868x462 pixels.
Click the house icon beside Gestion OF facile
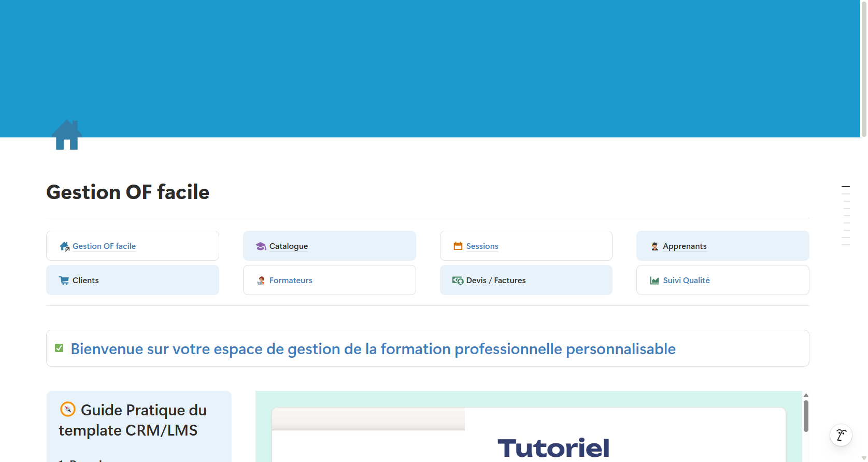[x=64, y=246]
